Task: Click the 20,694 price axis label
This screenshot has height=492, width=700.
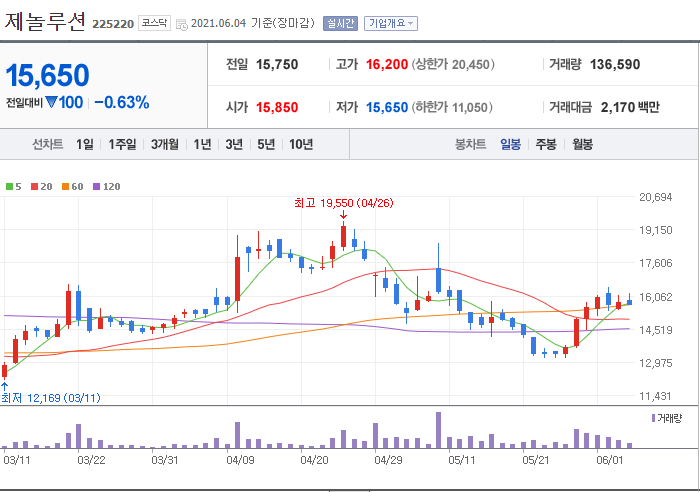Action: point(656,197)
